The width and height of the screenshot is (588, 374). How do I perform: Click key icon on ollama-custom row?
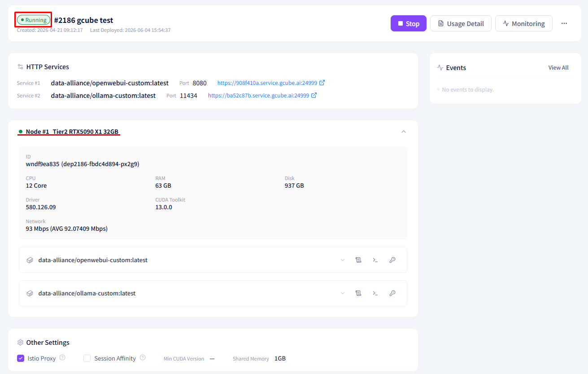[x=392, y=293]
